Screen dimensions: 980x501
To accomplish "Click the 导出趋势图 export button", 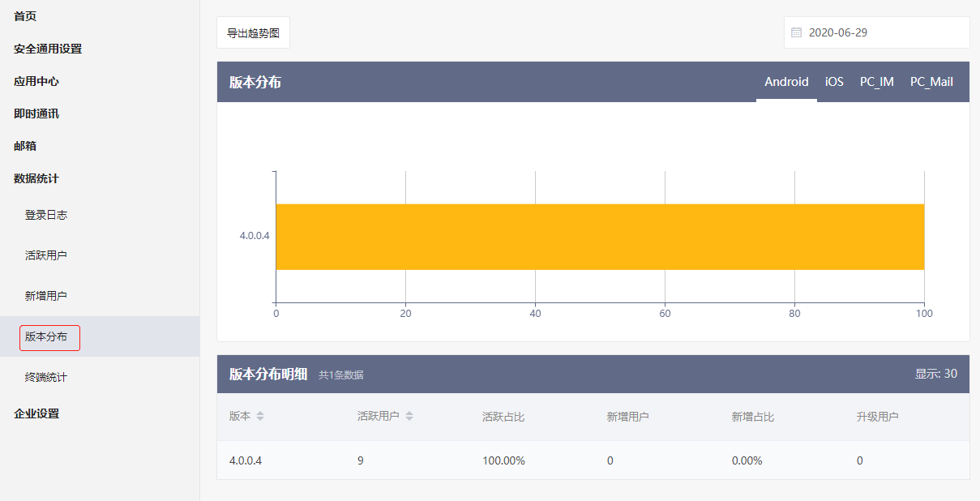I will (253, 33).
